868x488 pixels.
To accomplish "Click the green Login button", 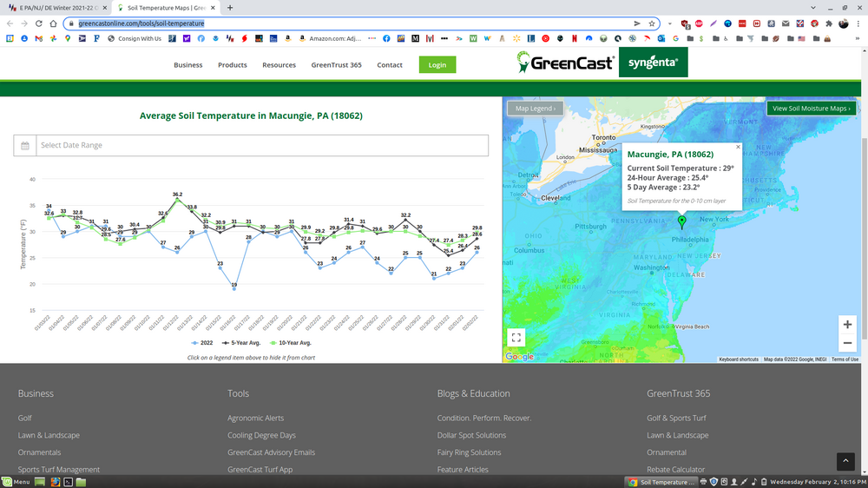I will [x=437, y=65].
